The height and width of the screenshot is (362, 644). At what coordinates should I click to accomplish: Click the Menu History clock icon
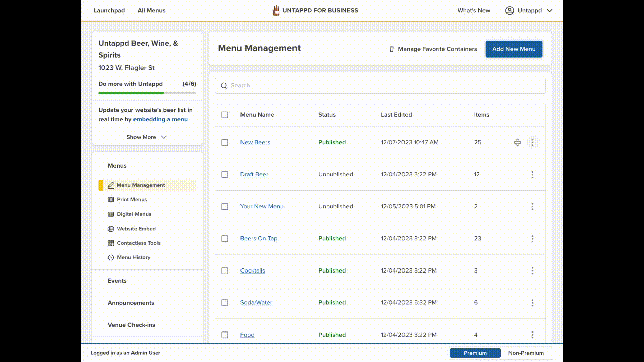pyautogui.click(x=111, y=257)
